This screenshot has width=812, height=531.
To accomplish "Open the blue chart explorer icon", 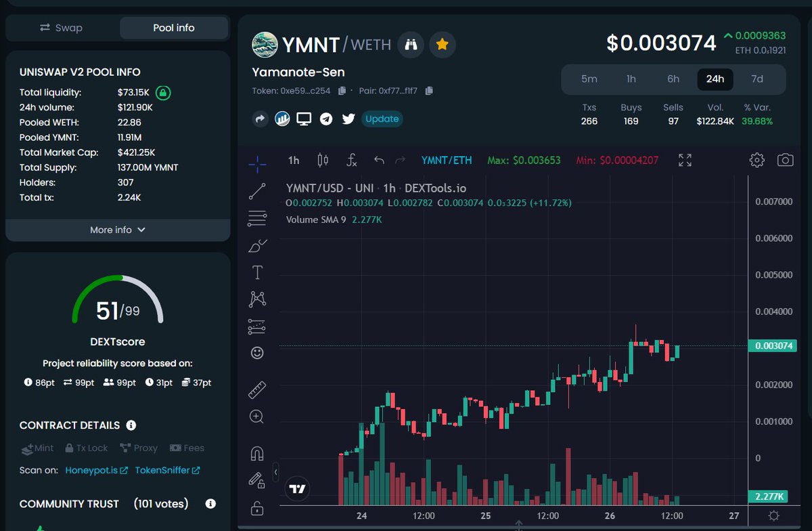I will click(282, 119).
